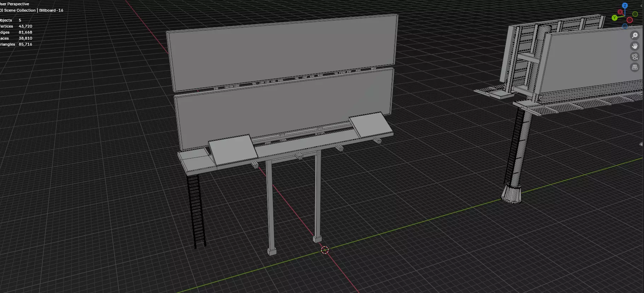
Task: Click the Faces value '38,810'
Action: coord(25,38)
